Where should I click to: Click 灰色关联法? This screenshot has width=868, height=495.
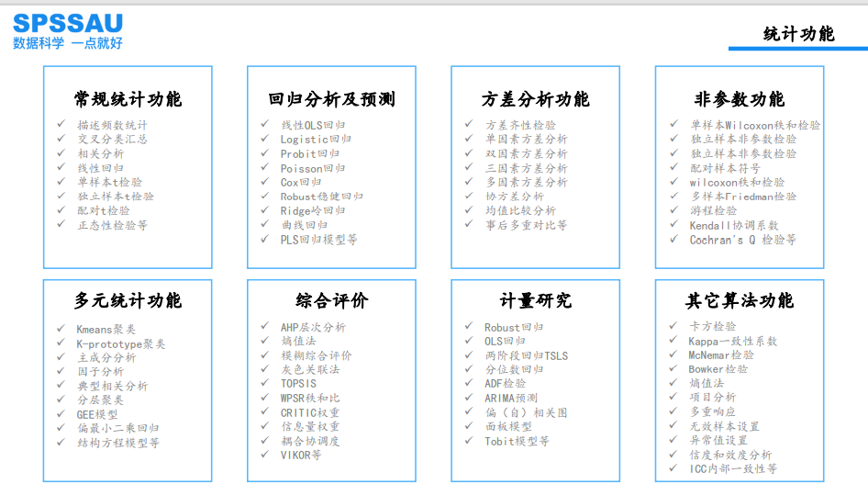(x=310, y=369)
